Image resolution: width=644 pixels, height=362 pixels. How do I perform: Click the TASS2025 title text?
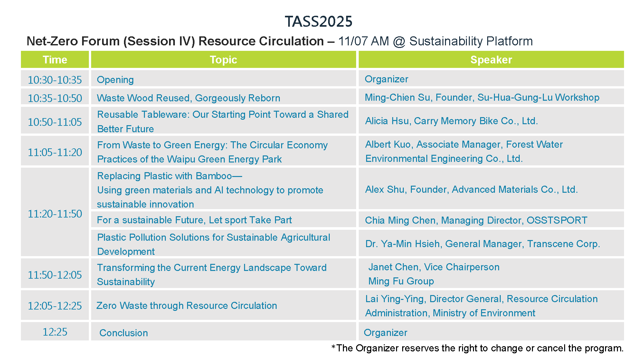tap(318, 22)
